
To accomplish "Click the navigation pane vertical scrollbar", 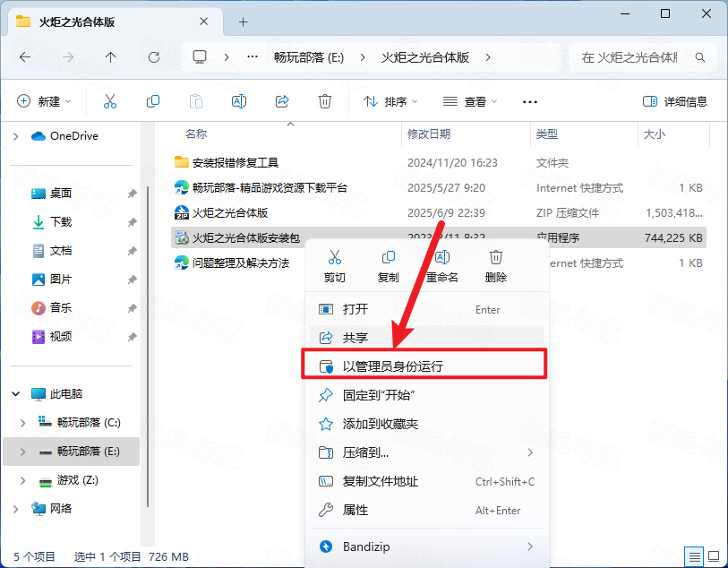I will (x=148, y=346).
